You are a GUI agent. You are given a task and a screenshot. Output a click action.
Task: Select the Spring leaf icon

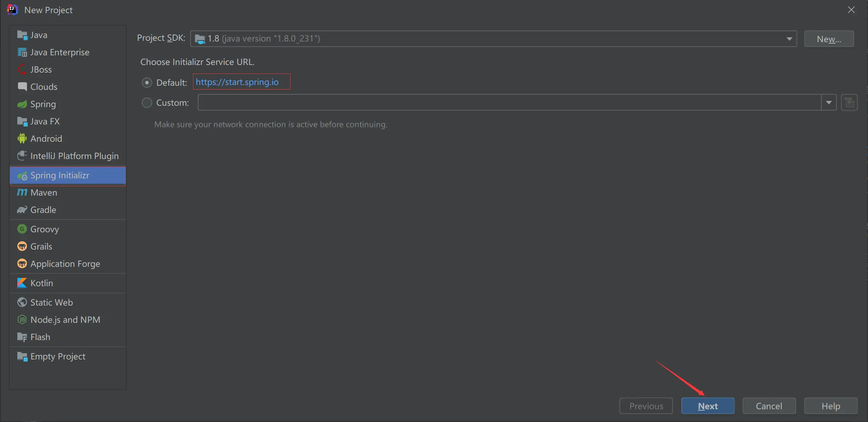pyautogui.click(x=22, y=104)
